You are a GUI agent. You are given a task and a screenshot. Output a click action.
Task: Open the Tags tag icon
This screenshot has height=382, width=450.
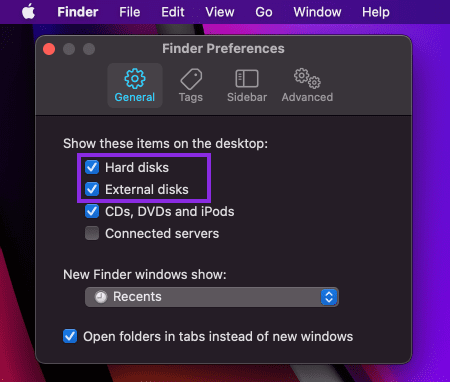click(x=191, y=79)
